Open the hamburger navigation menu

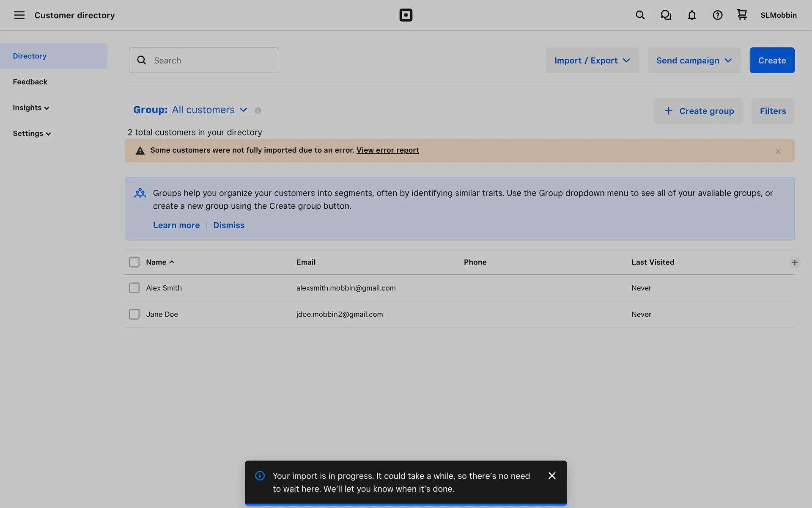pos(19,15)
